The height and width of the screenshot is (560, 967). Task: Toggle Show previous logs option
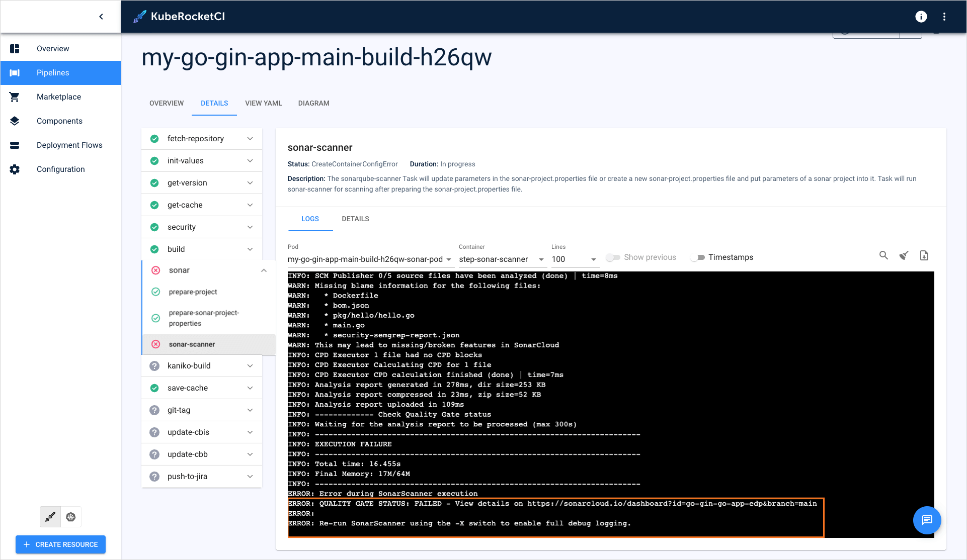tap(611, 257)
